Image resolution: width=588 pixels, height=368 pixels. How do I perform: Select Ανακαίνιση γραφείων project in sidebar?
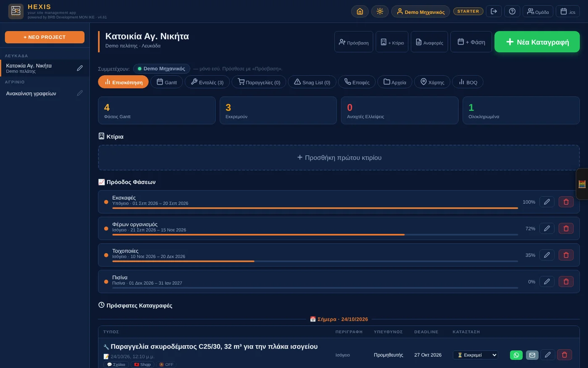coord(31,93)
